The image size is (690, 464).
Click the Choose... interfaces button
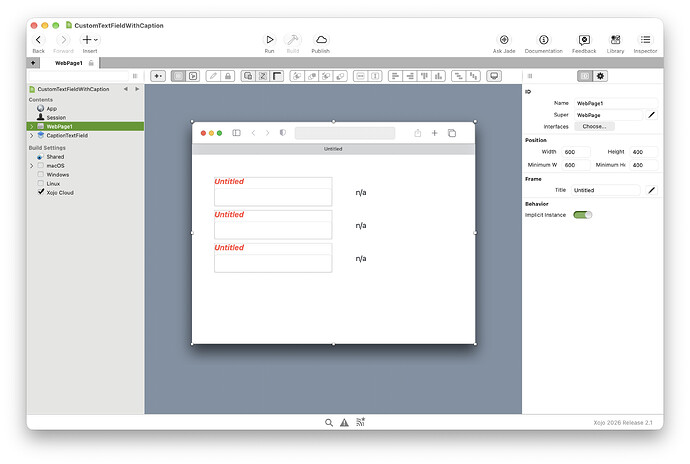point(594,126)
